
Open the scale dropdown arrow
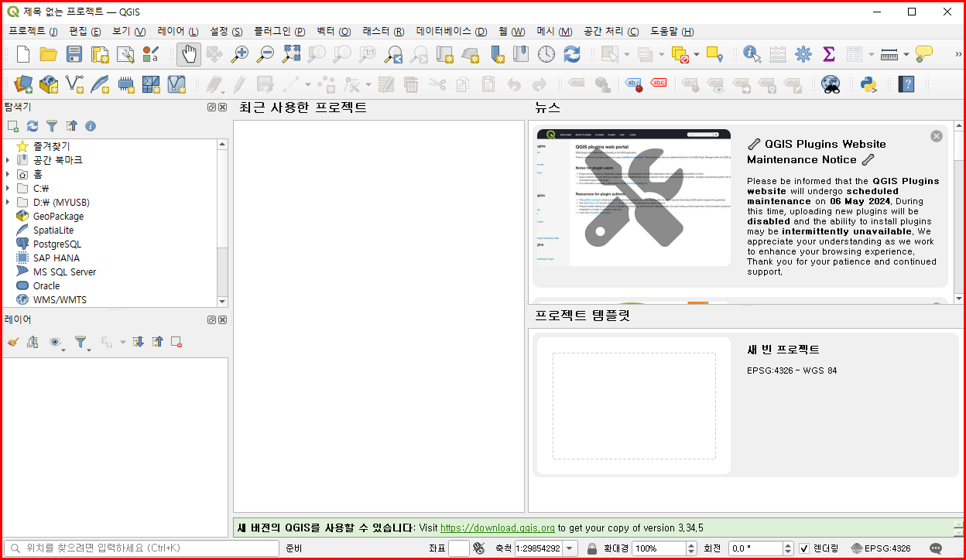[570, 548]
